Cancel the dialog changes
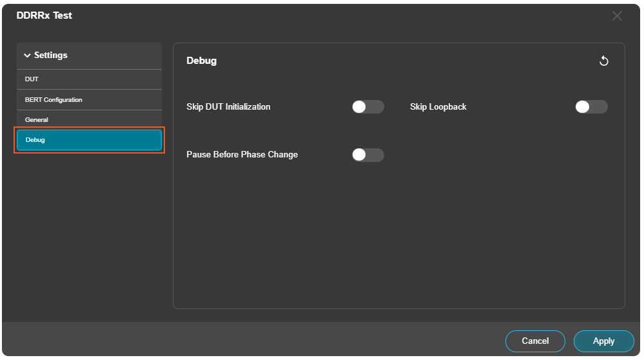 535,341
